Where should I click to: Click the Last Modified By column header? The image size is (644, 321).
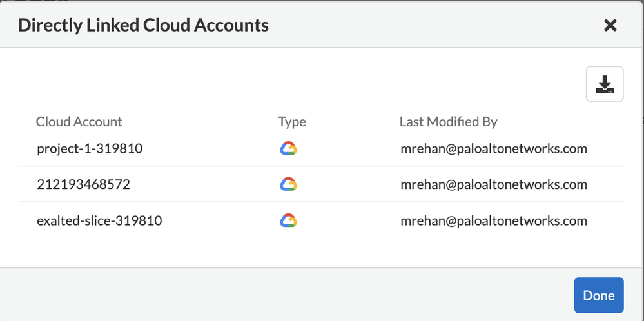[x=448, y=122]
